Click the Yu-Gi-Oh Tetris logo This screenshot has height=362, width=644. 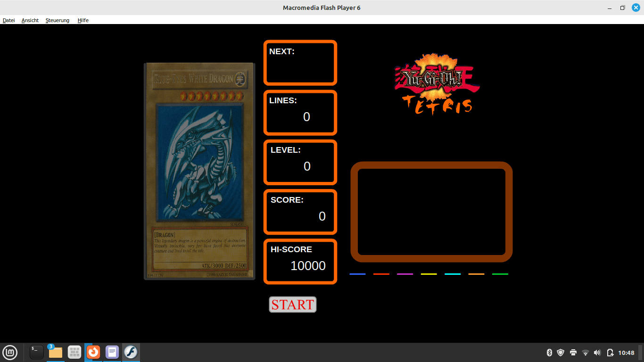[x=437, y=83]
